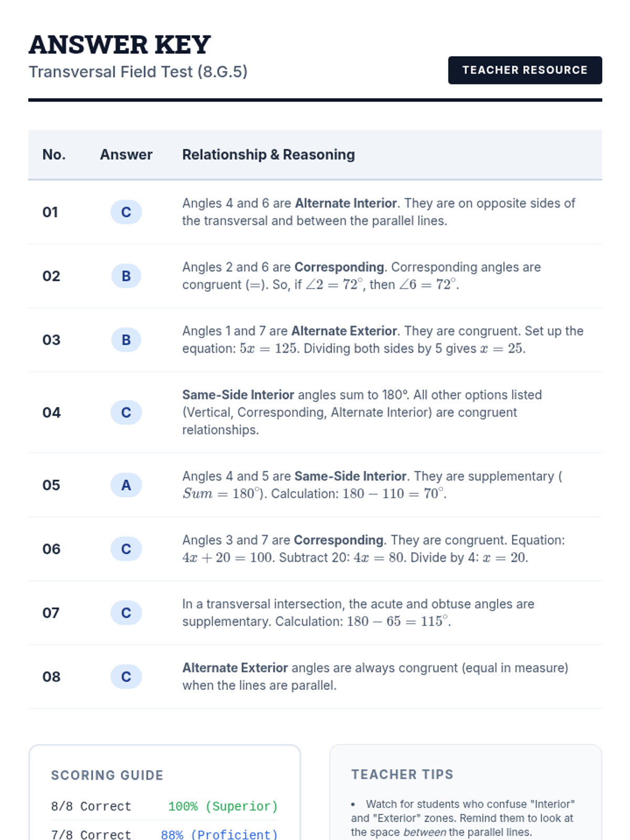Click the TEACHER TIPS heading
Viewport: 630px width, 840px height.
402,774
